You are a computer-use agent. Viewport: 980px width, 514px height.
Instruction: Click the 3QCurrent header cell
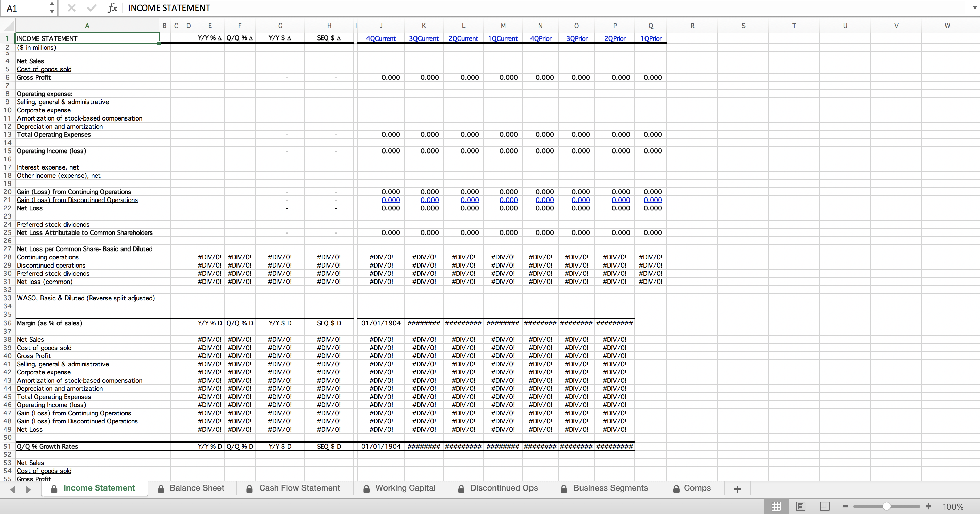click(424, 38)
